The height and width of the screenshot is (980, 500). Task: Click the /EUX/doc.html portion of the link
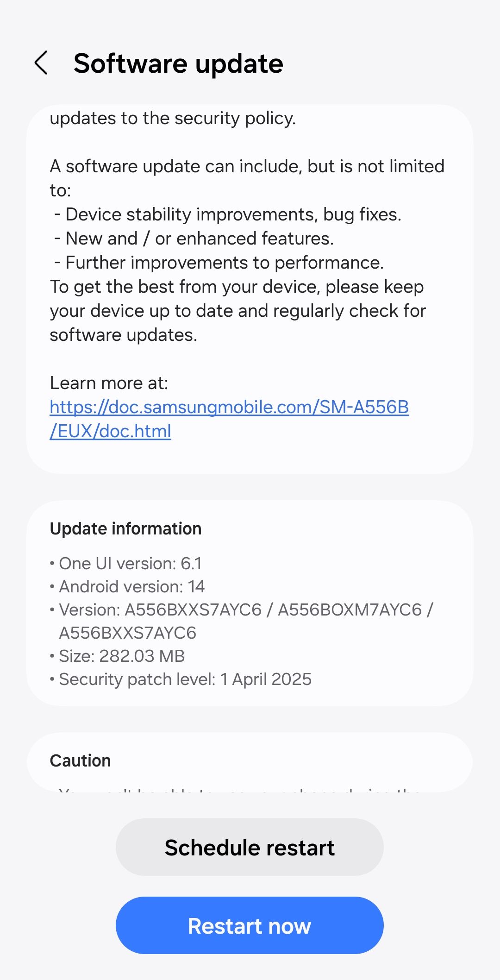110,432
